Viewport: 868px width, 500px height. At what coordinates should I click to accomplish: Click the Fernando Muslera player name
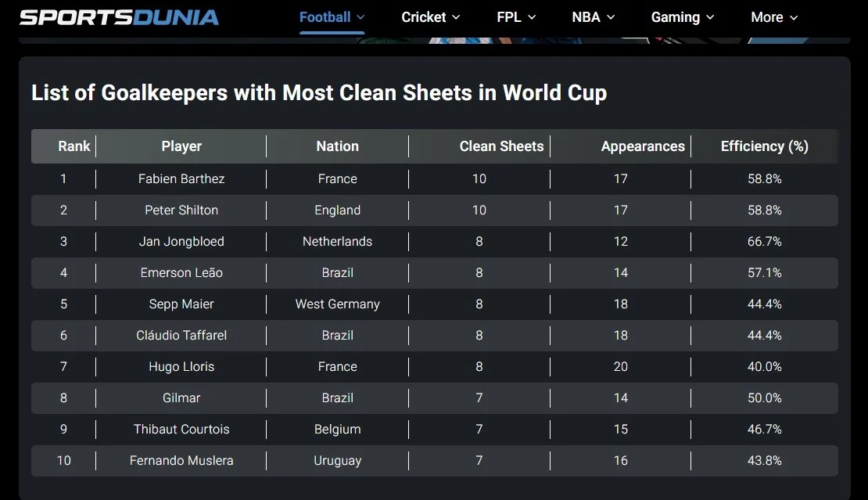point(181,461)
